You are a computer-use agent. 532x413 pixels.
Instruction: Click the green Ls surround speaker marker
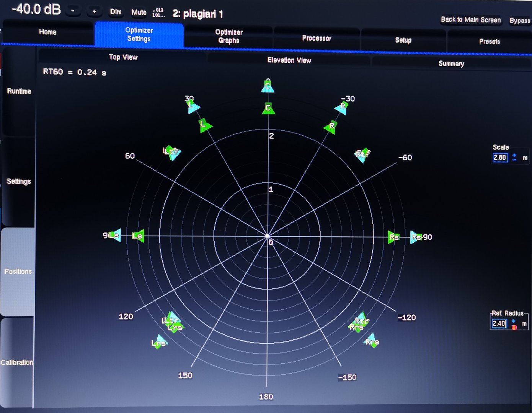click(x=138, y=236)
